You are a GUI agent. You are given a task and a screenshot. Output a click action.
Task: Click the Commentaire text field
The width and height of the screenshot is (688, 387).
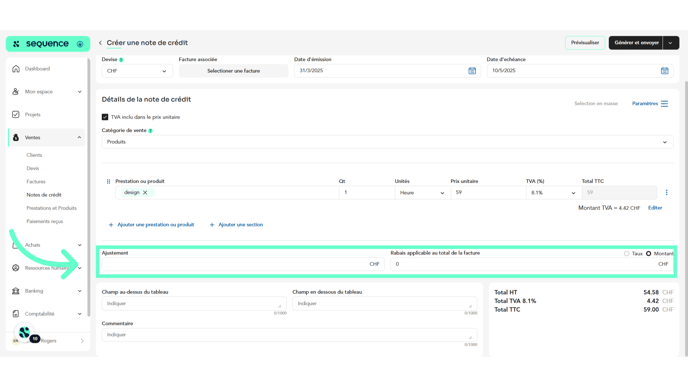point(289,335)
